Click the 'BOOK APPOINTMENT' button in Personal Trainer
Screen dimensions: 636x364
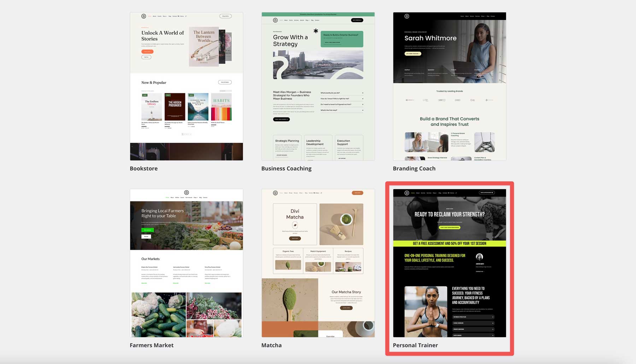click(x=487, y=193)
